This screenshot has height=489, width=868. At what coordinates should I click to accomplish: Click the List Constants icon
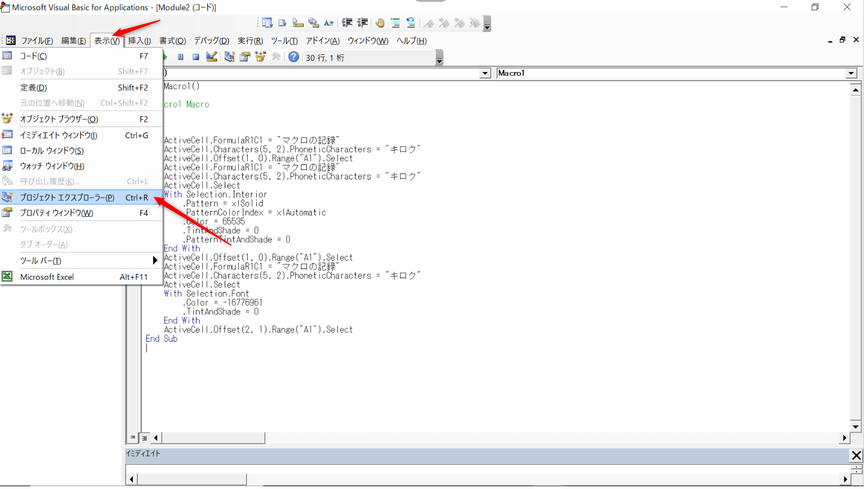pos(282,23)
